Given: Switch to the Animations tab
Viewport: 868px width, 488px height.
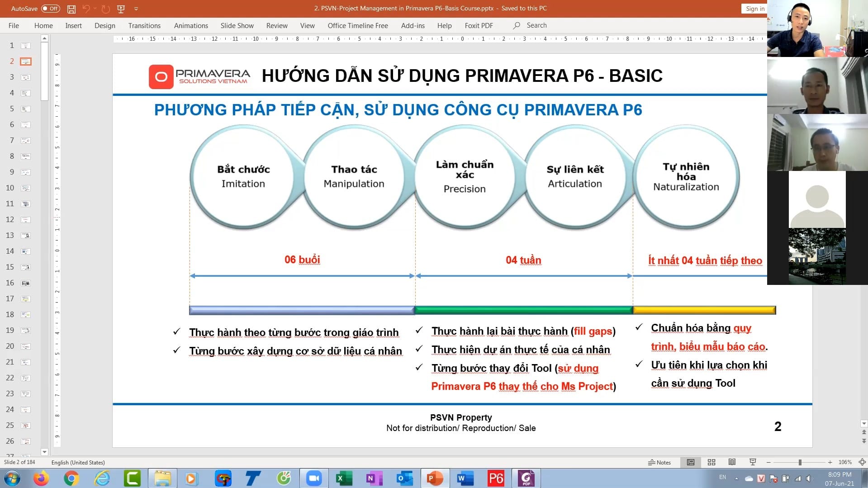Looking at the screenshot, I should coord(191,26).
